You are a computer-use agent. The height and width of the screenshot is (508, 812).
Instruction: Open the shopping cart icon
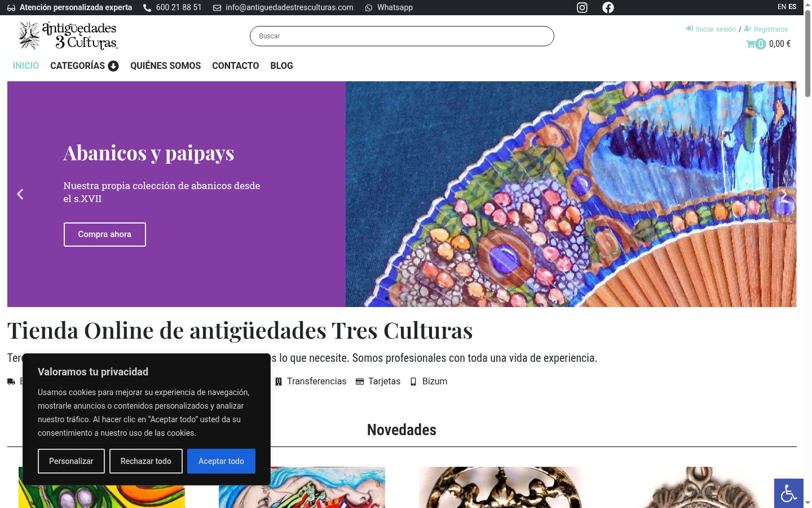point(751,44)
